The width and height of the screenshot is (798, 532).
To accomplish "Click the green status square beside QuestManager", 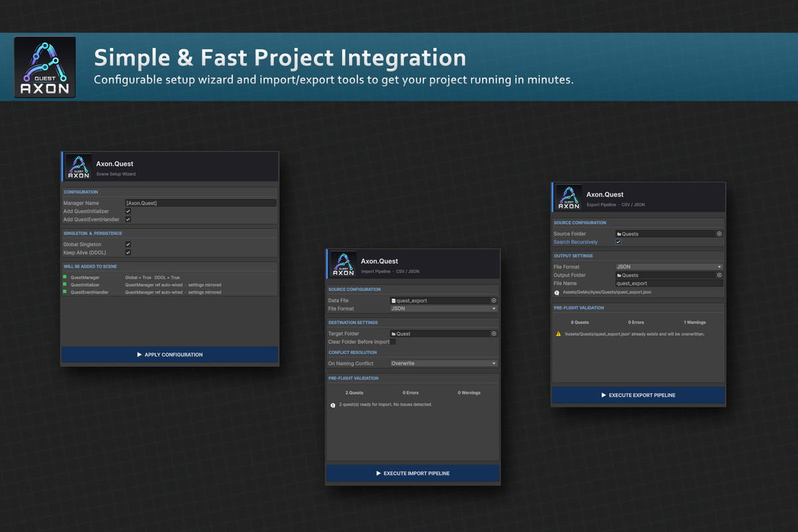I will pos(65,277).
